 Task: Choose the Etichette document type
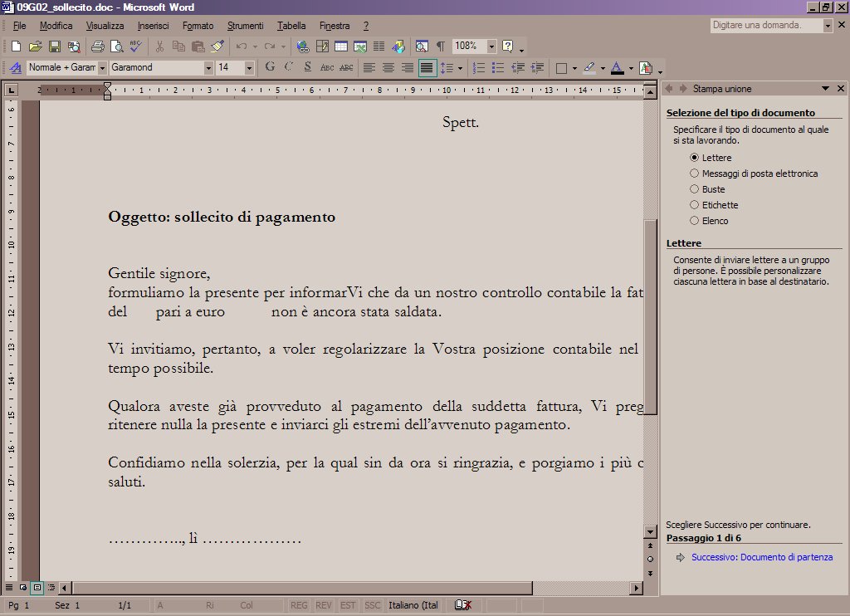coord(695,205)
